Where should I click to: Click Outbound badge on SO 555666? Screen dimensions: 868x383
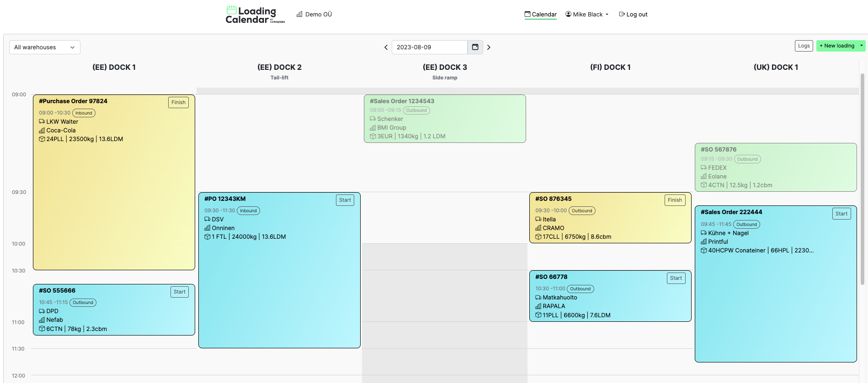tap(83, 302)
